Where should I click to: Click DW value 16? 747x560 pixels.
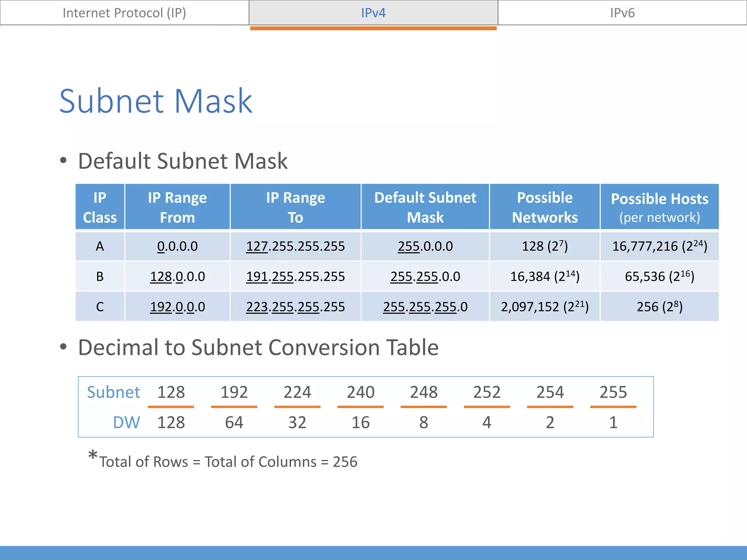[361, 423]
